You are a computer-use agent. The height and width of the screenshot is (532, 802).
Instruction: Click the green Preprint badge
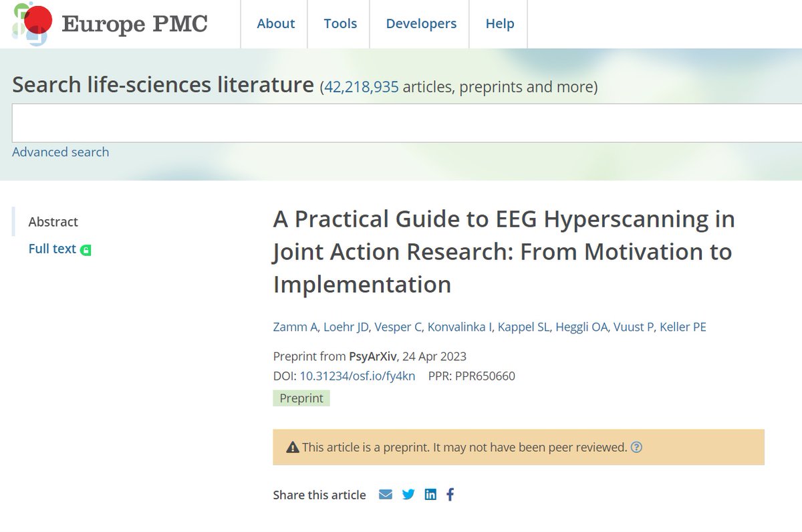tap(301, 398)
